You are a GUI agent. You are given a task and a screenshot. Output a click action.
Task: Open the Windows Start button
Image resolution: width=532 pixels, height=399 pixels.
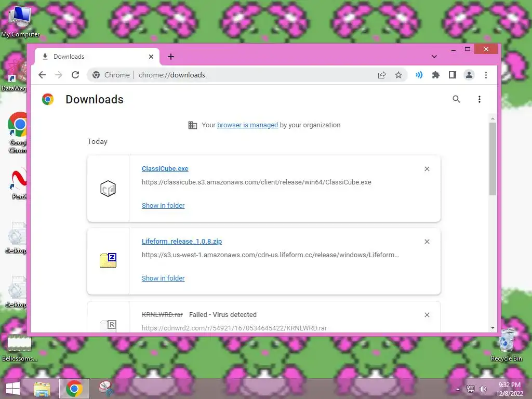(x=12, y=389)
